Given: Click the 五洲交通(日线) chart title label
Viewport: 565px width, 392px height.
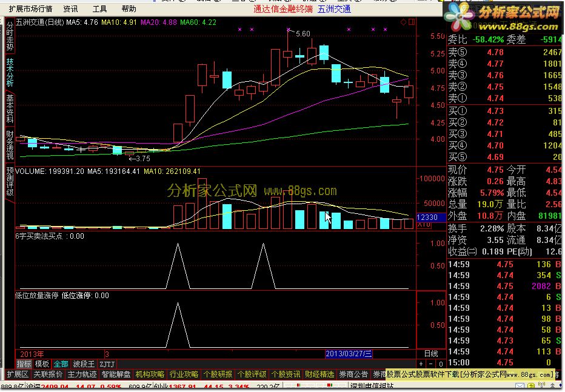Looking at the screenshot, I should pyautogui.click(x=39, y=22).
